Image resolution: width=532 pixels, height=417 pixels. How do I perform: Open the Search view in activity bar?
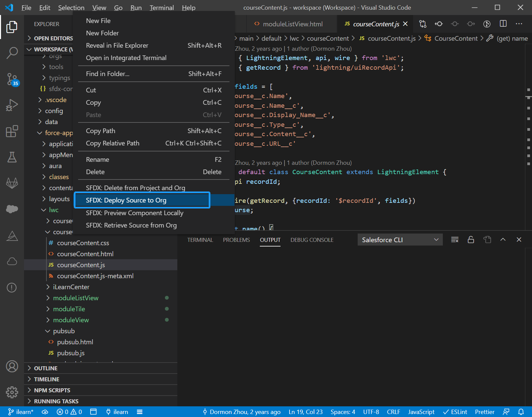[x=12, y=53]
